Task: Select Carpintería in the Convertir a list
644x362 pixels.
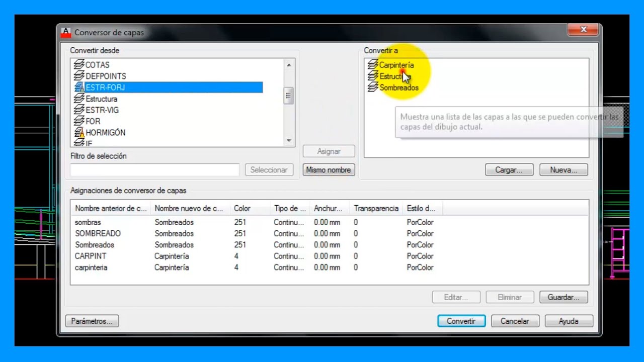Action: coord(396,65)
